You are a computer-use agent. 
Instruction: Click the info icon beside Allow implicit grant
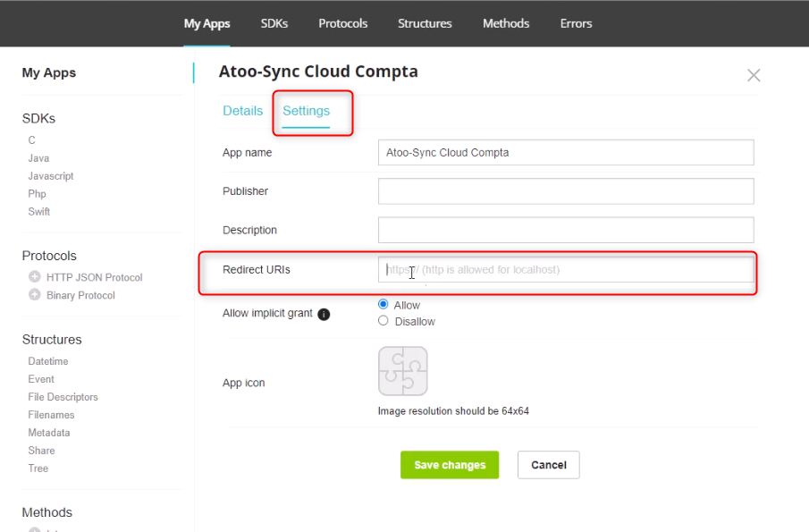point(324,314)
